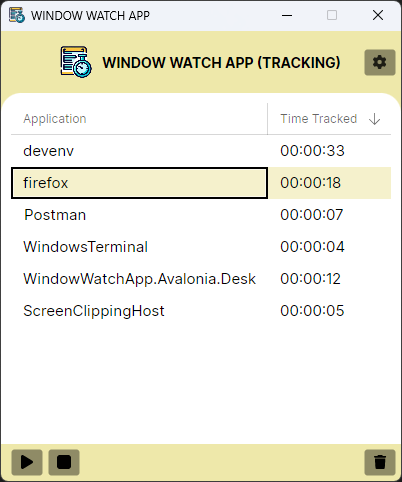Stop tracking with the square stop button
The image size is (402, 482).
tap(64, 462)
